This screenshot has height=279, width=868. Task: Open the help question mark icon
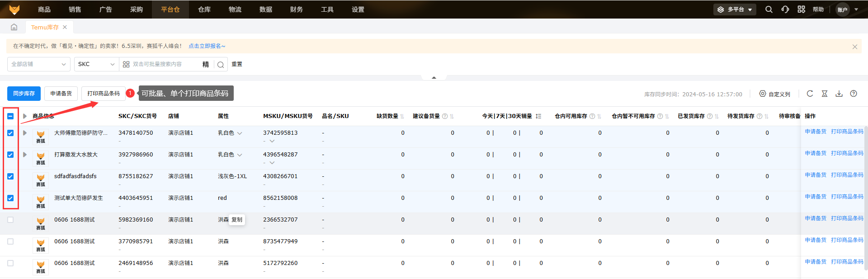point(854,94)
